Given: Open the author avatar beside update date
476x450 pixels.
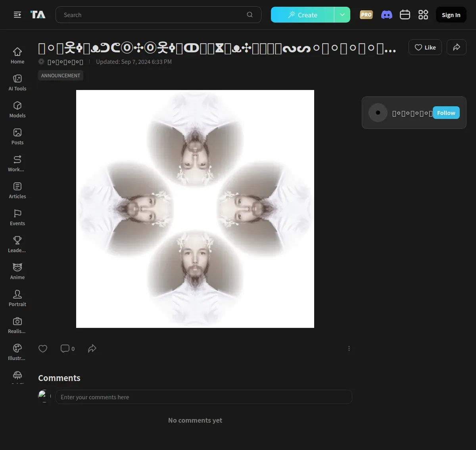Looking at the screenshot, I should pyautogui.click(x=41, y=61).
